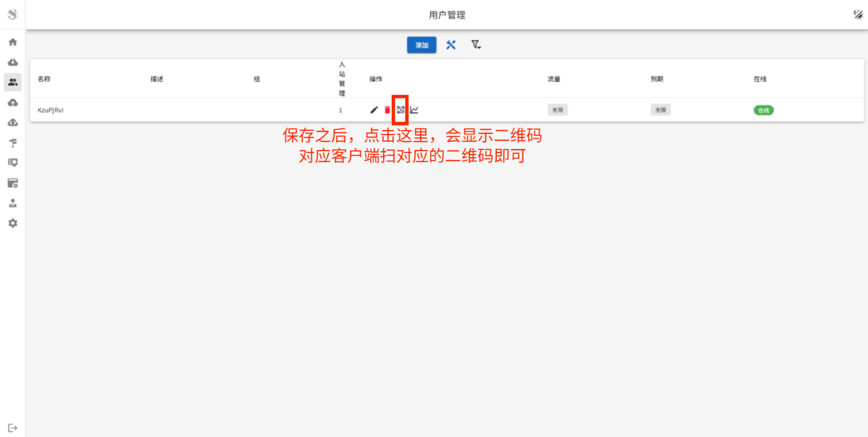Open the cloud upload icon in sidebar
The image size is (868, 437).
[13, 103]
